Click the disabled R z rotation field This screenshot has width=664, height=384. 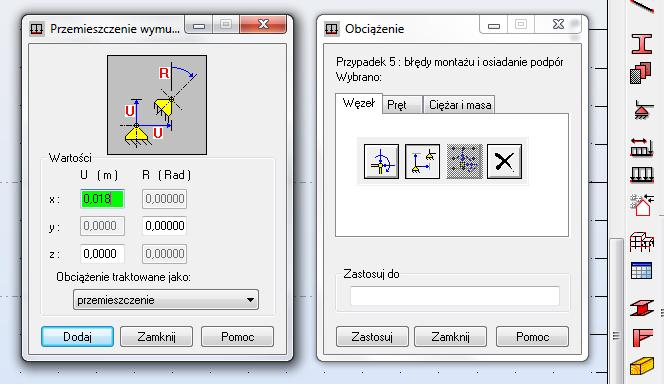[164, 254]
